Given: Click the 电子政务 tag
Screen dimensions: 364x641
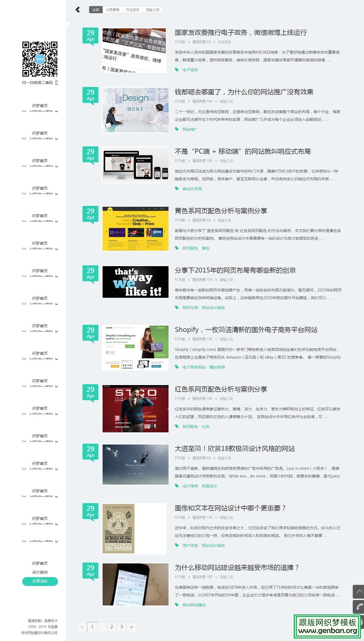Looking at the screenshot, I should 190,70.
